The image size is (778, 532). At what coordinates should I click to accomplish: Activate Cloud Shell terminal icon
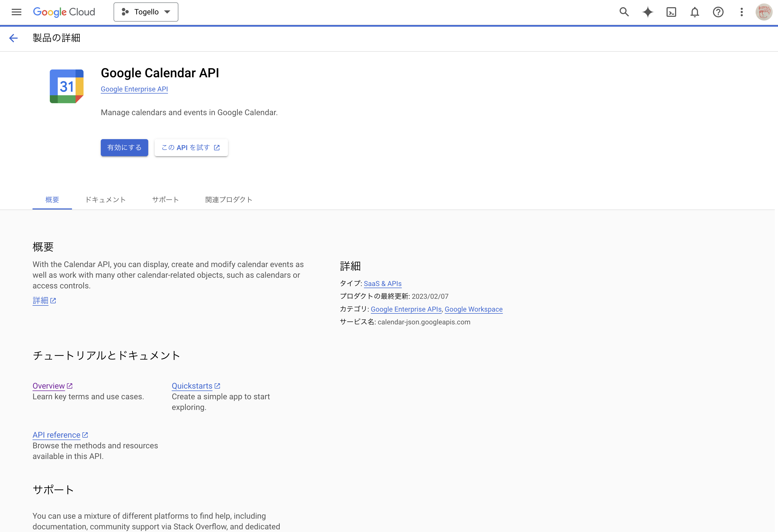click(x=671, y=12)
